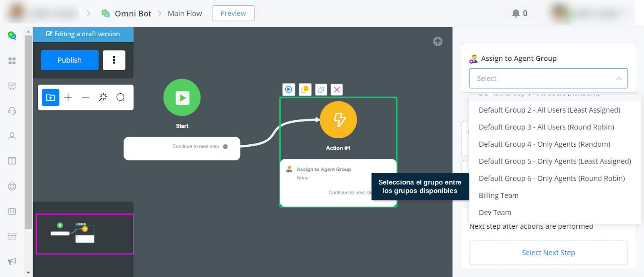Open the chatbot icon in left sidebar
Viewport: 644px width, 277px height.
(12, 36)
